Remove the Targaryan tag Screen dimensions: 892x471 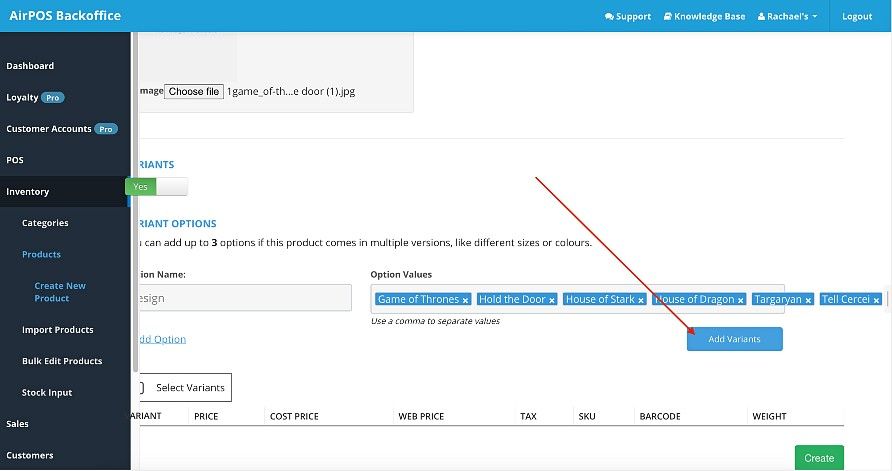(808, 300)
